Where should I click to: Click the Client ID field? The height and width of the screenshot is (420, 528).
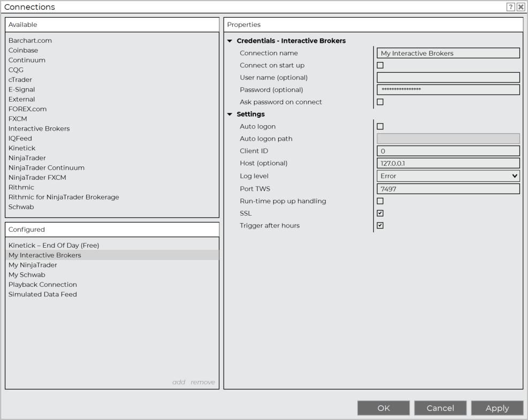pyautogui.click(x=448, y=151)
